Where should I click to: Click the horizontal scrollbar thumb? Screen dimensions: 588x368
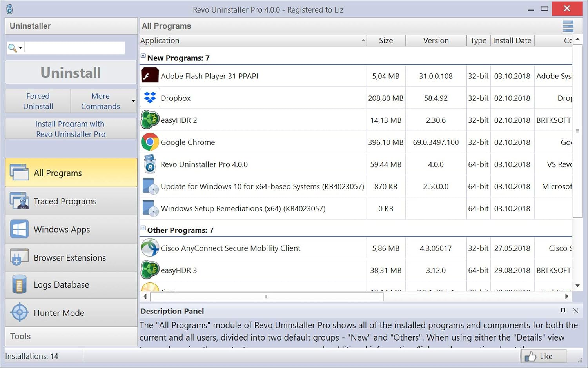point(267,297)
